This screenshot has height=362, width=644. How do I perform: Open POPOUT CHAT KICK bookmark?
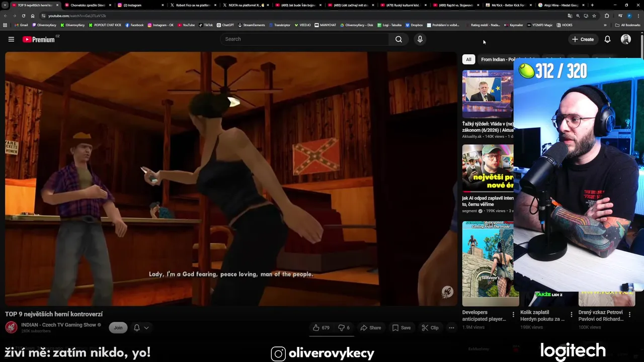pyautogui.click(x=105, y=25)
